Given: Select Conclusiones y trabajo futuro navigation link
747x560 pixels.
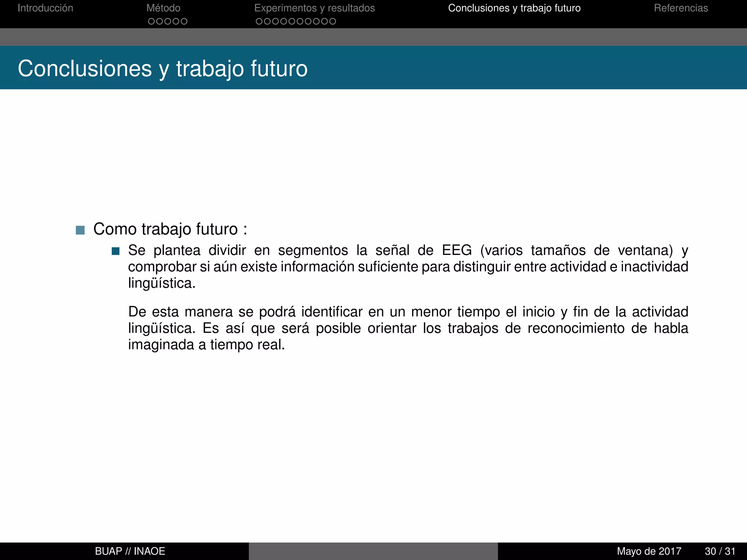Looking at the screenshot, I should (x=514, y=8).
